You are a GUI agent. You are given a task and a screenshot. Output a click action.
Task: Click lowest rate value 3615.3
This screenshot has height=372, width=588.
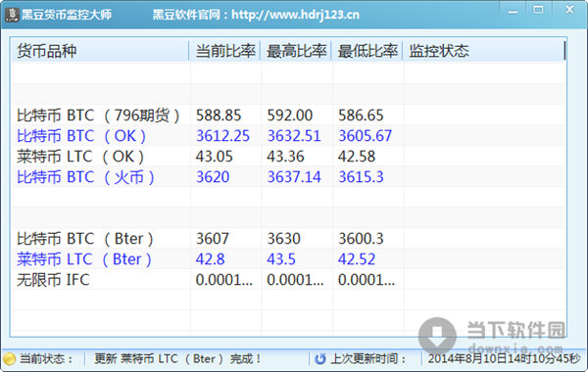pos(361,177)
